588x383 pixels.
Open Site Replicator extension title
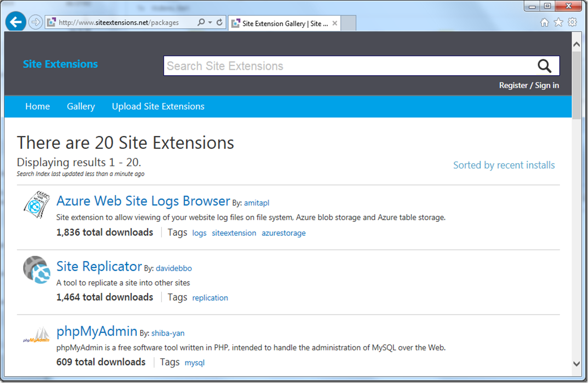tap(99, 267)
